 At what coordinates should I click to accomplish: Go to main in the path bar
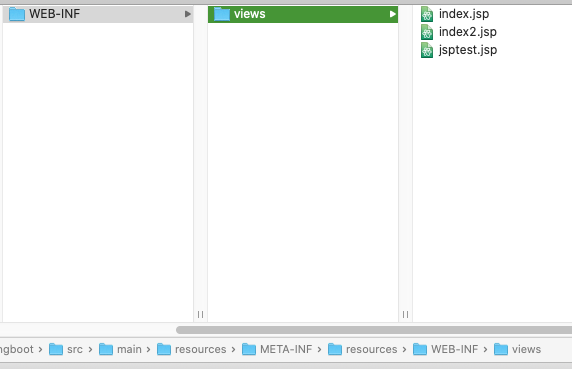(129, 349)
